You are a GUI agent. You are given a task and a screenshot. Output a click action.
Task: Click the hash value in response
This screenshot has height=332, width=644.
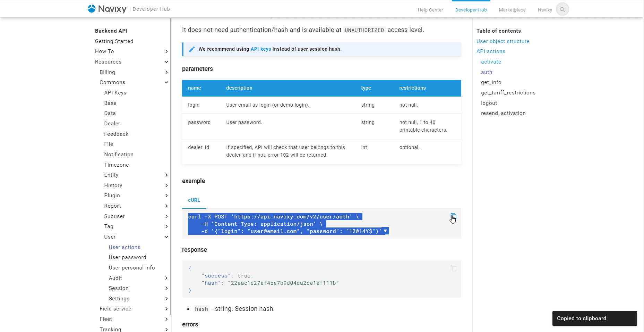[283, 283]
